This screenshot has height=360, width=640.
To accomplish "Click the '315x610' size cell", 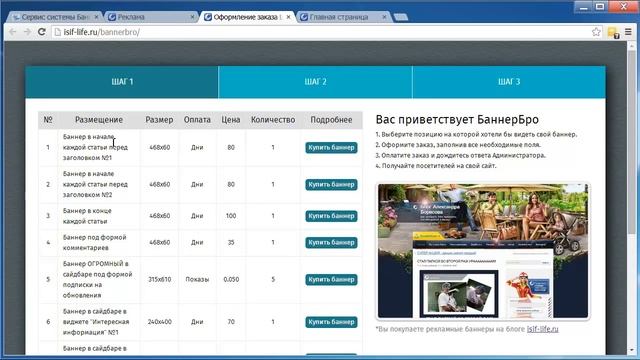I will (160, 280).
